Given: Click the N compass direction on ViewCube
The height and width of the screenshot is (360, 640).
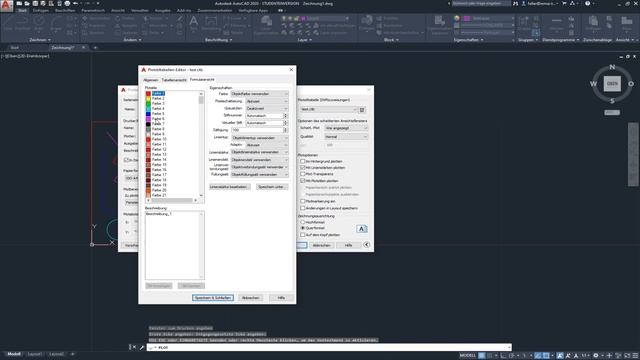Looking at the screenshot, I should click(x=612, y=67).
